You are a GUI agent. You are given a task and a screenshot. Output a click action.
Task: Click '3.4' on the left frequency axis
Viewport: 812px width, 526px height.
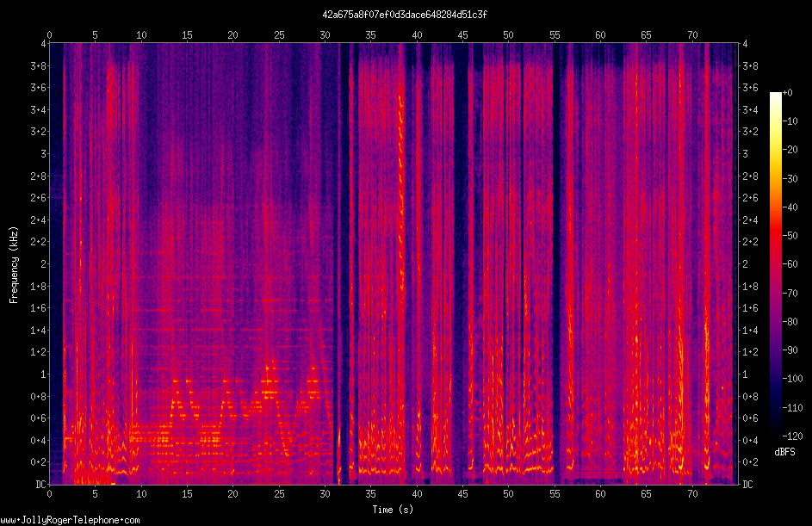[38, 109]
